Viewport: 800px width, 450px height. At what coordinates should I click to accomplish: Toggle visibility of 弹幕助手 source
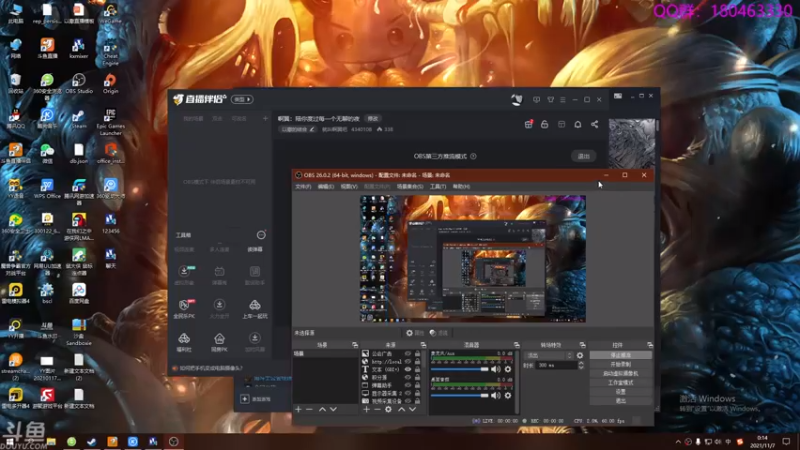(x=408, y=385)
